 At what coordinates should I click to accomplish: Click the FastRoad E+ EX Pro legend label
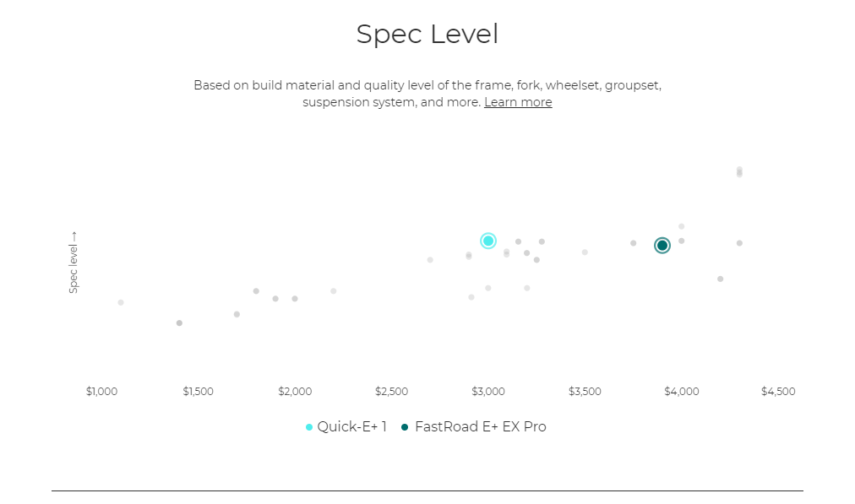pyautogui.click(x=480, y=426)
